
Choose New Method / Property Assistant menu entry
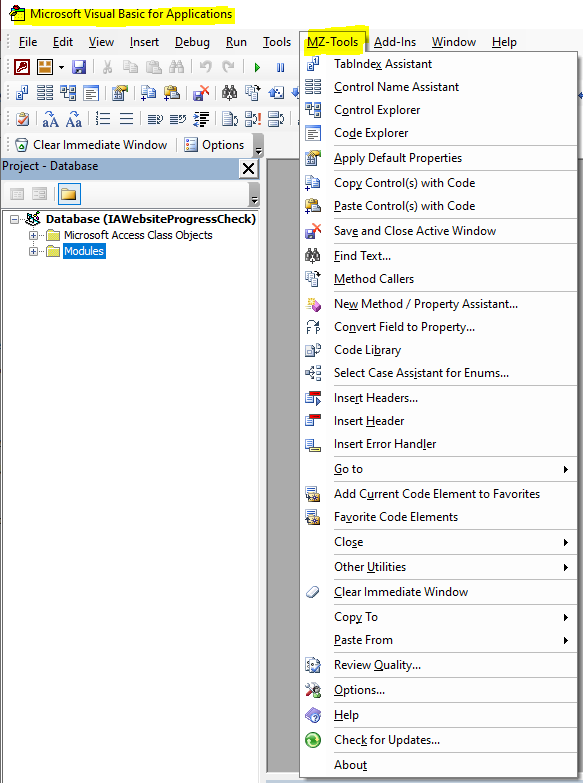coord(439,304)
